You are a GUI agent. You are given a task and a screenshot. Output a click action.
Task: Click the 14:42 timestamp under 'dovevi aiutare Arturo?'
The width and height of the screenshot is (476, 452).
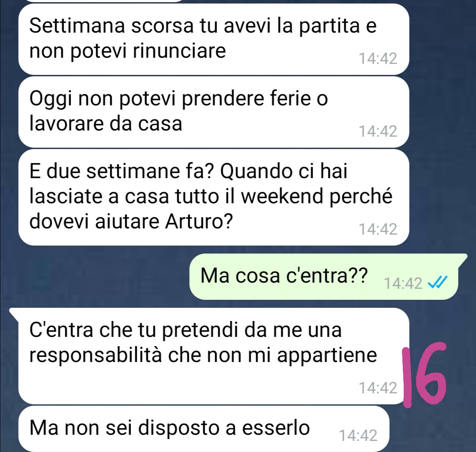[378, 229]
